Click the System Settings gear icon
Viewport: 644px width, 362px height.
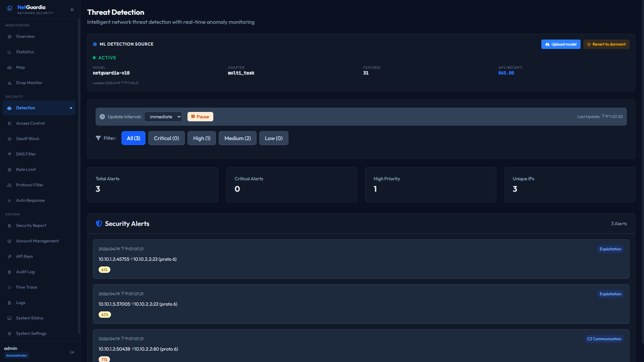click(x=9, y=334)
